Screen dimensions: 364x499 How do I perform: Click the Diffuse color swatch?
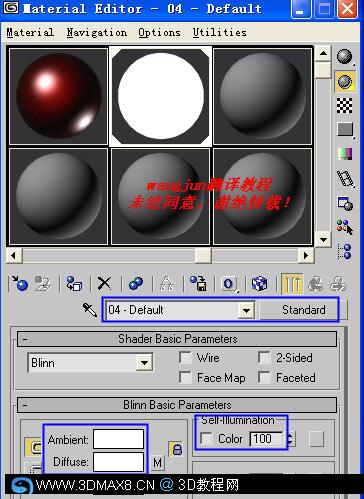(119, 462)
